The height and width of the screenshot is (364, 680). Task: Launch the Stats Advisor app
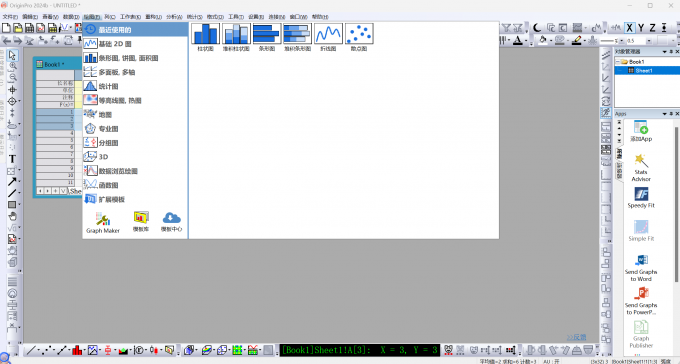641,167
